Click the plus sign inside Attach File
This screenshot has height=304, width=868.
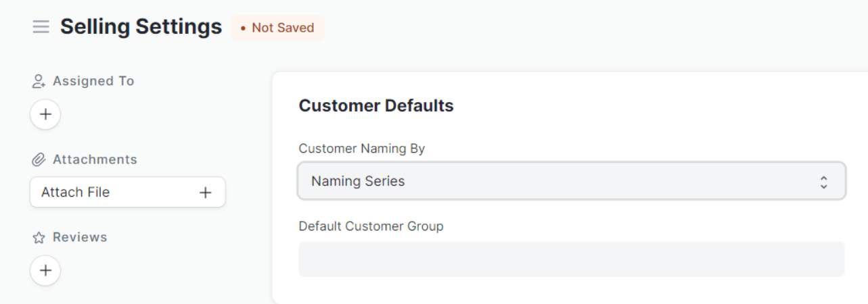click(x=205, y=193)
